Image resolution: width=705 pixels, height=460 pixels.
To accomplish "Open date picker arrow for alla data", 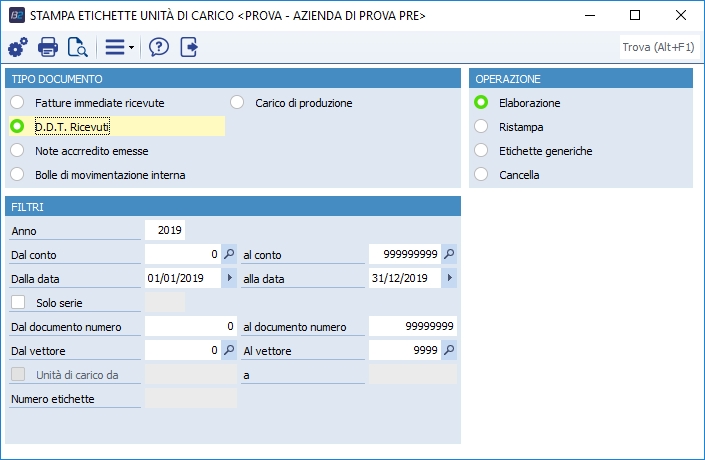I will [449, 278].
